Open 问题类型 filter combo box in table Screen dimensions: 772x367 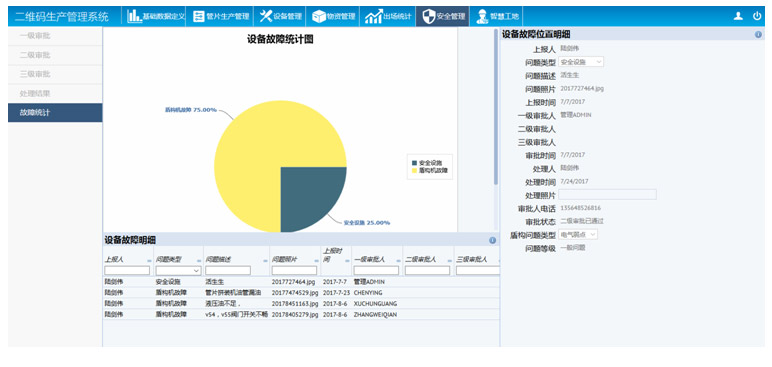pos(178,270)
